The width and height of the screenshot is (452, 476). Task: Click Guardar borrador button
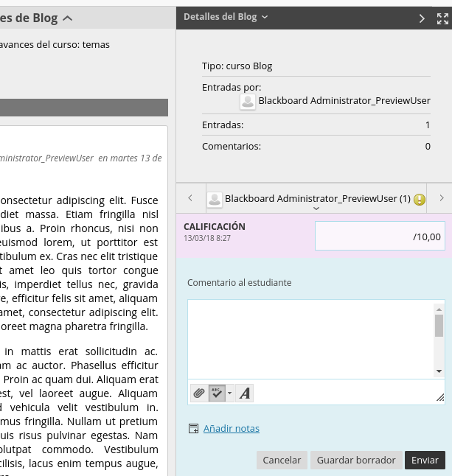click(356, 460)
